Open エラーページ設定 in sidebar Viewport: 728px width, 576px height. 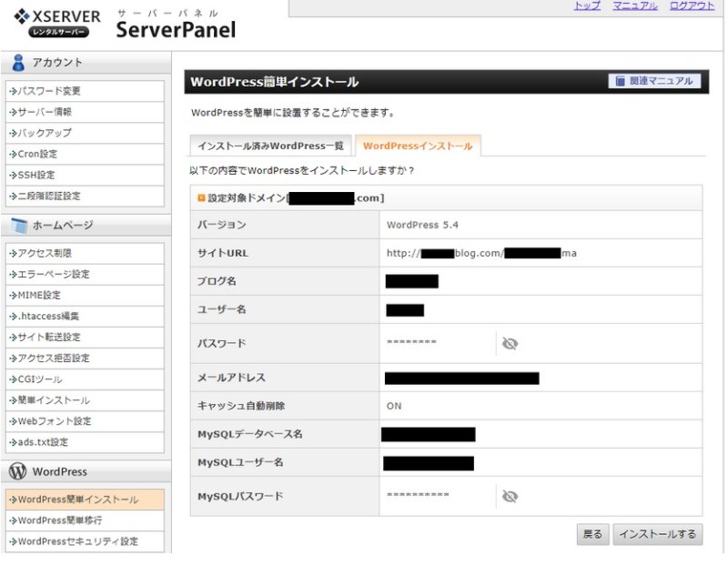85,274
